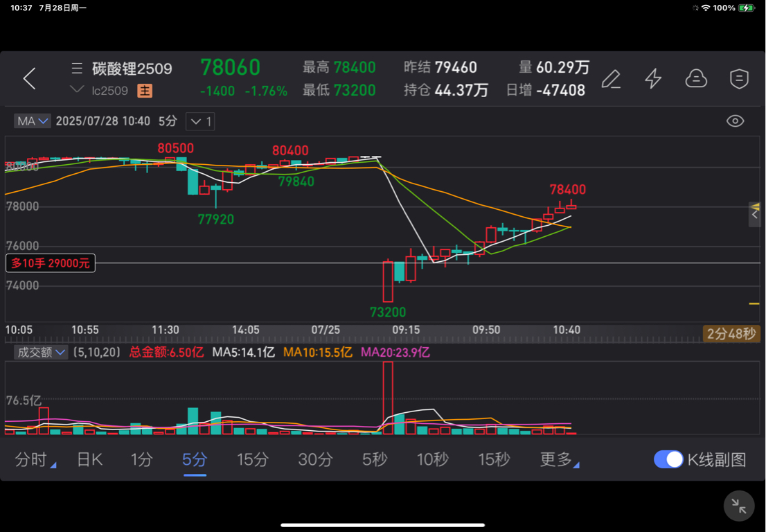Tap the 碳酸锂2509 contract name

coord(132,69)
